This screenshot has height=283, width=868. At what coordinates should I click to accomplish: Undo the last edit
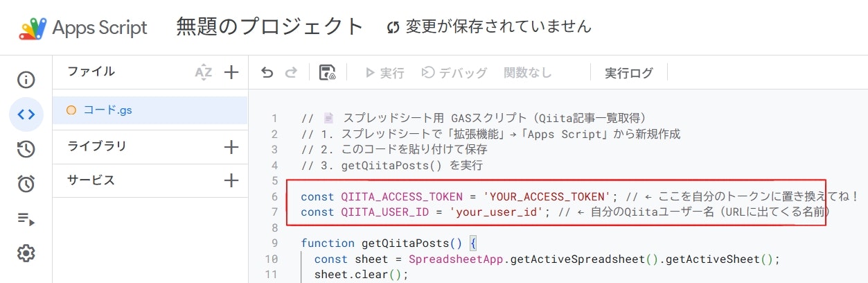(267, 73)
